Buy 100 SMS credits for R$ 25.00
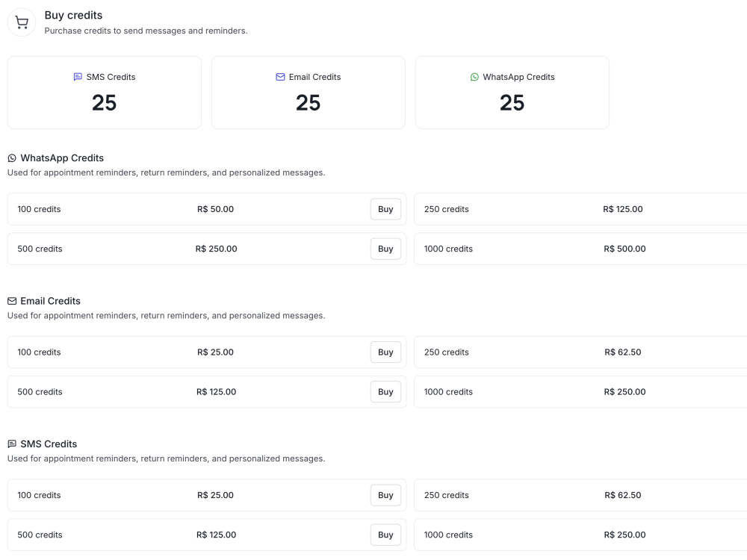This screenshot has height=560, width=747. click(385, 495)
